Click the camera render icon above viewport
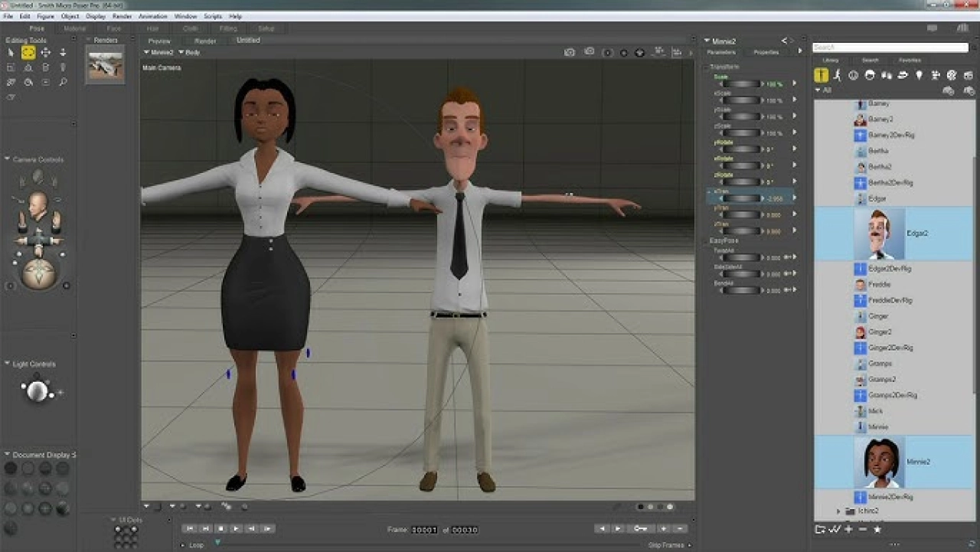 click(x=570, y=52)
